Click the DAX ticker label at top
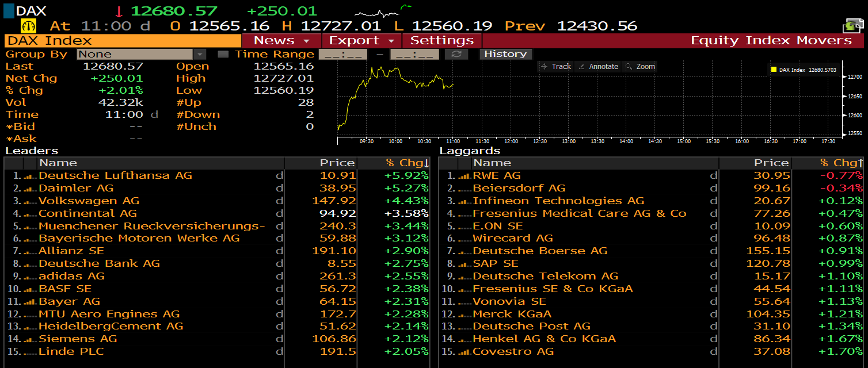868x368 pixels. pos(31,11)
